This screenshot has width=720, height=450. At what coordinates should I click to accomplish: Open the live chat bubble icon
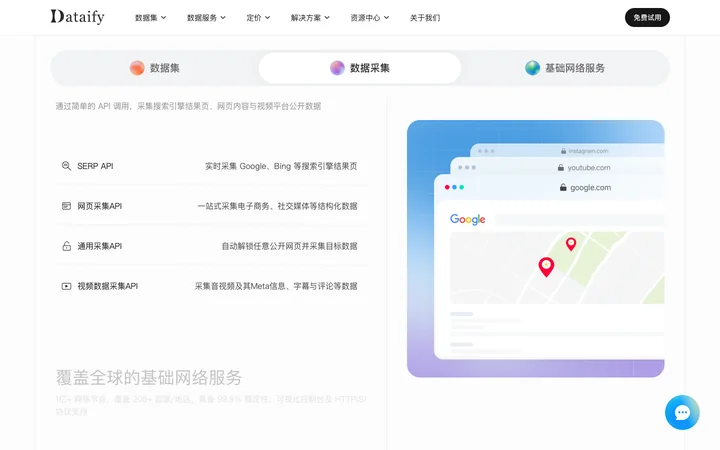pos(682,412)
